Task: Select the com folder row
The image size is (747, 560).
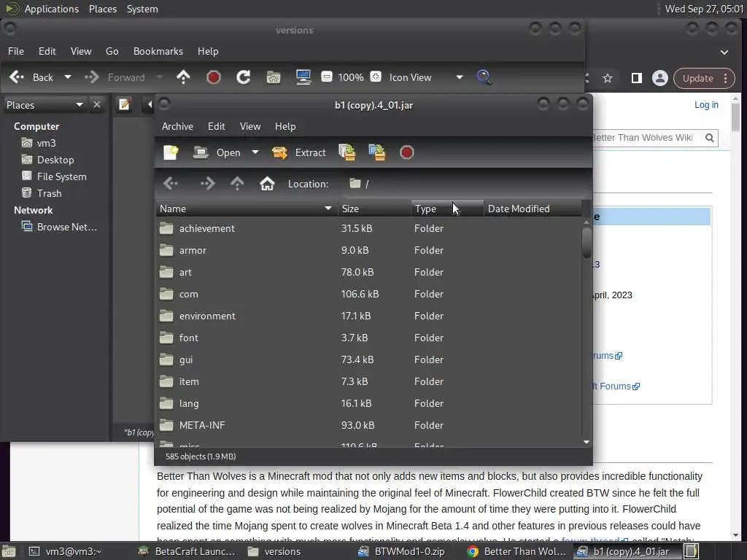Action: coord(368,295)
